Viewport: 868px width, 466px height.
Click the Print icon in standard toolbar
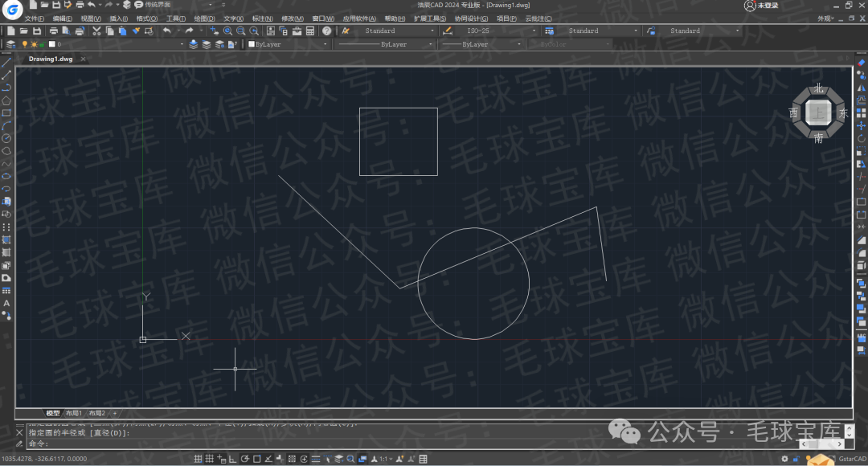tap(53, 31)
